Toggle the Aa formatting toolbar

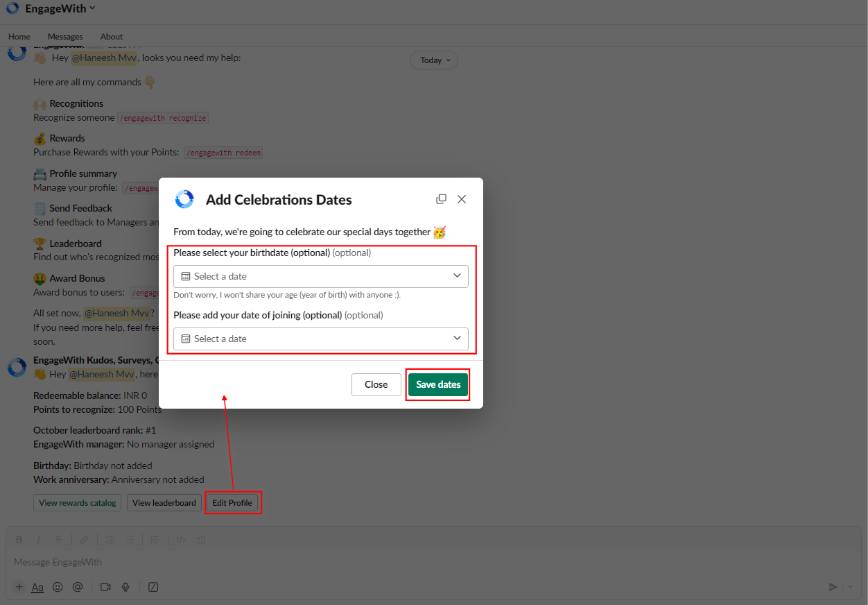click(38, 587)
